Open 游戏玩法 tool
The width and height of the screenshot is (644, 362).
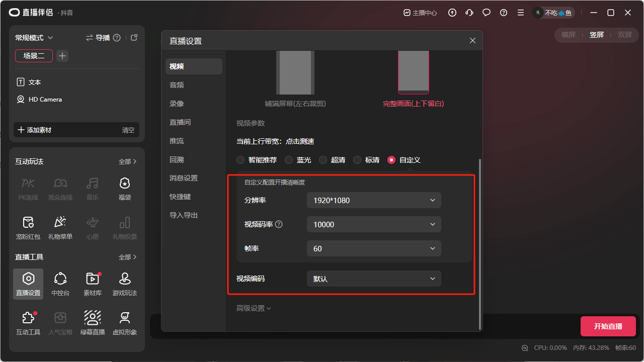click(x=125, y=284)
